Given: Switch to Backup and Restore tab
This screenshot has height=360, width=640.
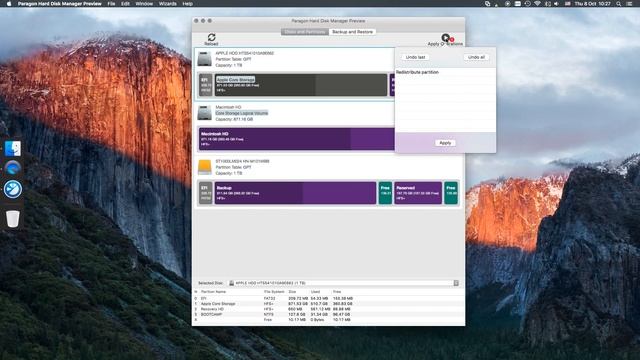Looking at the screenshot, I should click(x=352, y=32).
